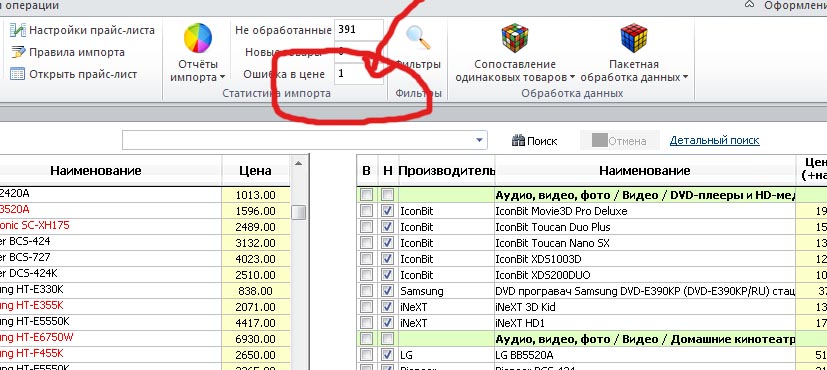This screenshot has width=827, height=370.
Task: Select the Домашние кинотеатры category row
Action: pyautogui.click(x=645, y=339)
